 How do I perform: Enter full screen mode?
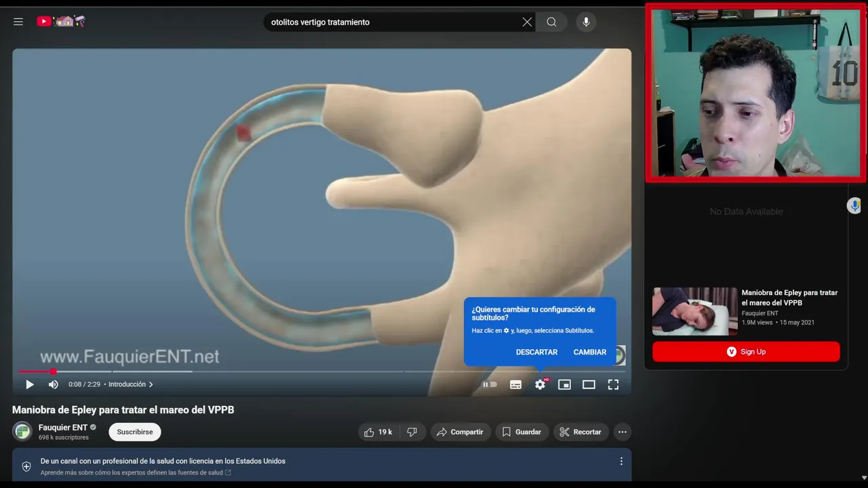[x=613, y=384]
